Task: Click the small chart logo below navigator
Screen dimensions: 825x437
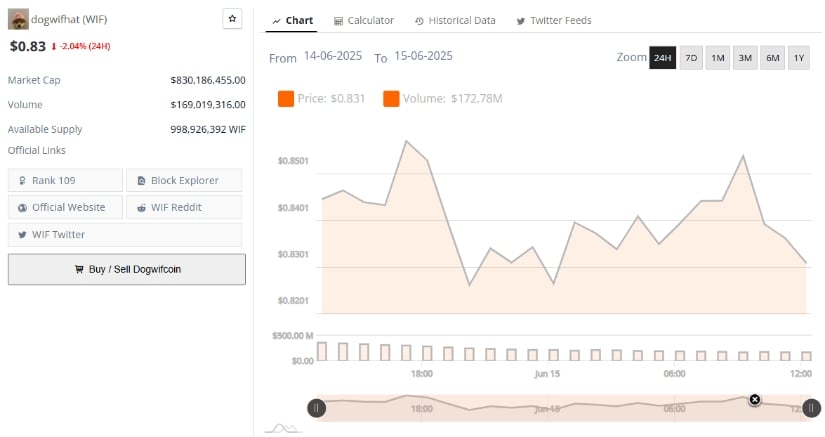Action: pos(283,429)
